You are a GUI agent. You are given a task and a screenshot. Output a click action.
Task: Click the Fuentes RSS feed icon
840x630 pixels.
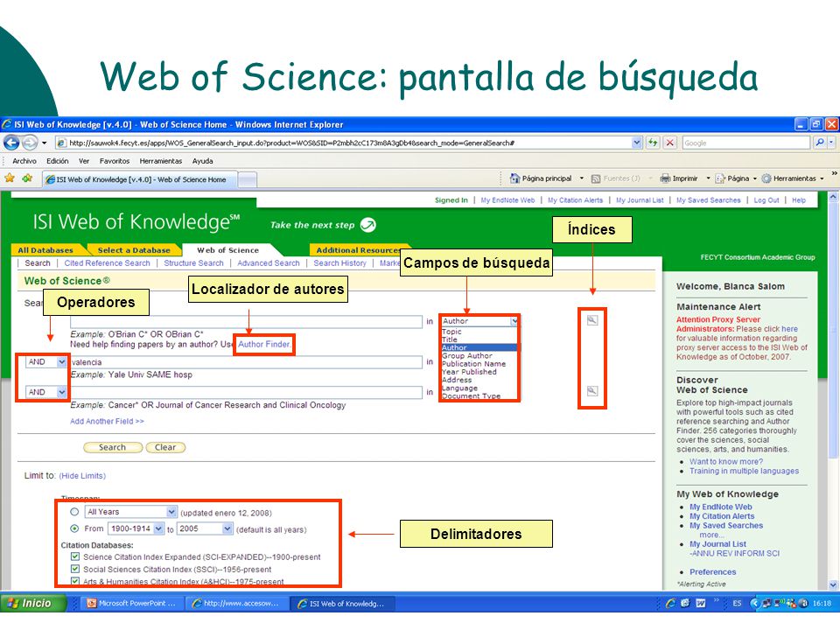596,178
